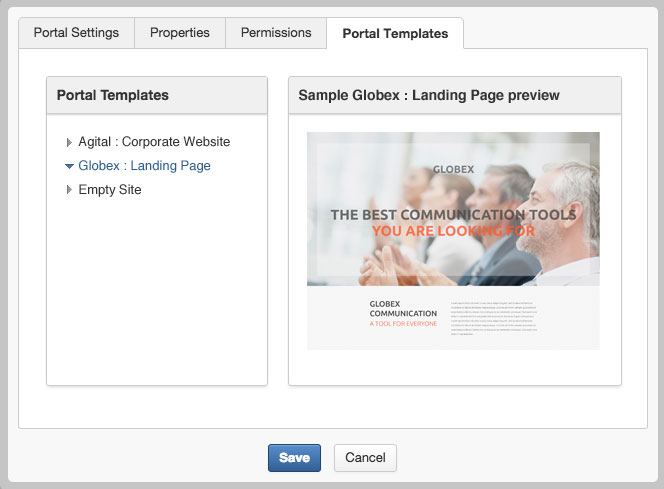Click the Portal Templates panel header
Screen dimensions: 664x489
(x=157, y=95)
